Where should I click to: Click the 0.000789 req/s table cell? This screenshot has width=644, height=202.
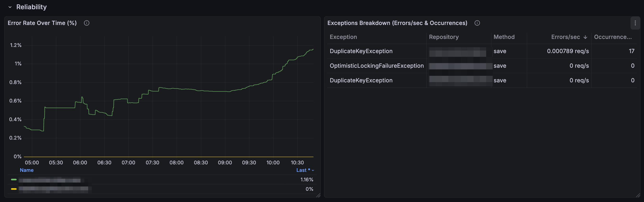click(x=568, y=51)
